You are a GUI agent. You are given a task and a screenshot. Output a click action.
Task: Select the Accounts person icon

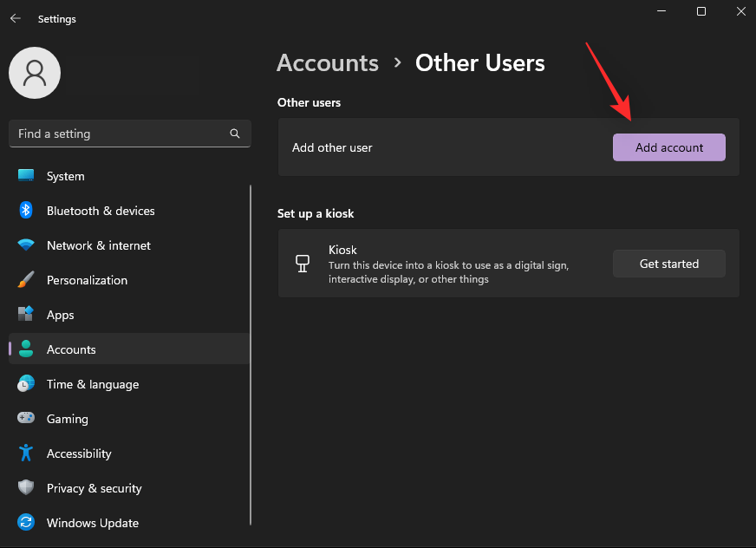26,349
